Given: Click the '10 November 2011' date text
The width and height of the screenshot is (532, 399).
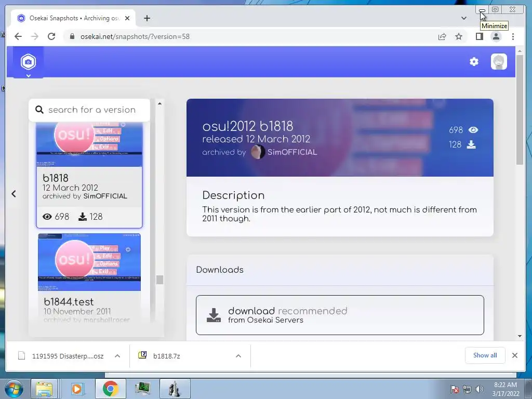Looking at the screenshot, I should [77, 311].
